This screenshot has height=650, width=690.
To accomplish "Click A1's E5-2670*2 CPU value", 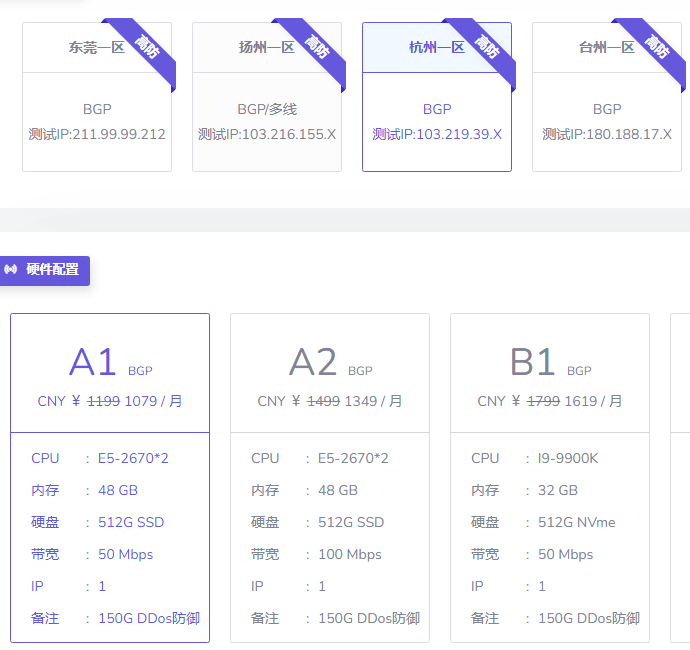I will (x=133, y=459).
